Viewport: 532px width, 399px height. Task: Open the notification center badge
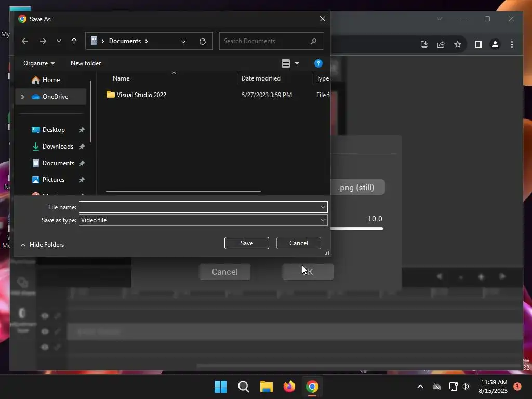(517, 387)
